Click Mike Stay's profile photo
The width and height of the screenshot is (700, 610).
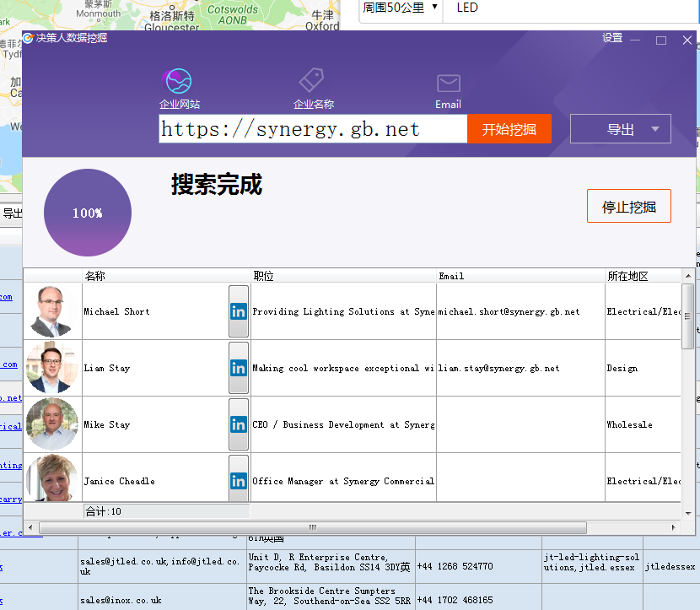(52, 424)
